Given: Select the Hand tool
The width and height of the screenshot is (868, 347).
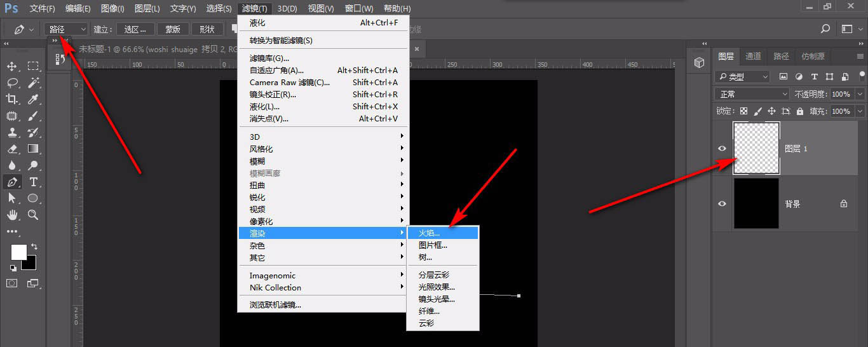Looking at the screenshot, I should tap(11, 215).
